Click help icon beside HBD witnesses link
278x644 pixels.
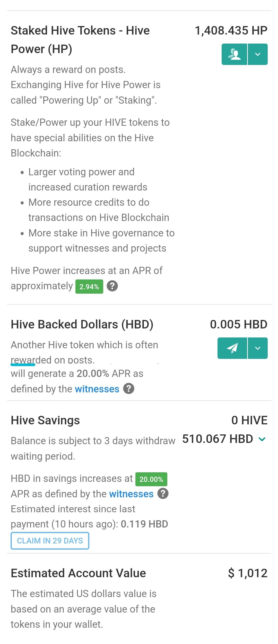pos(129,389)
